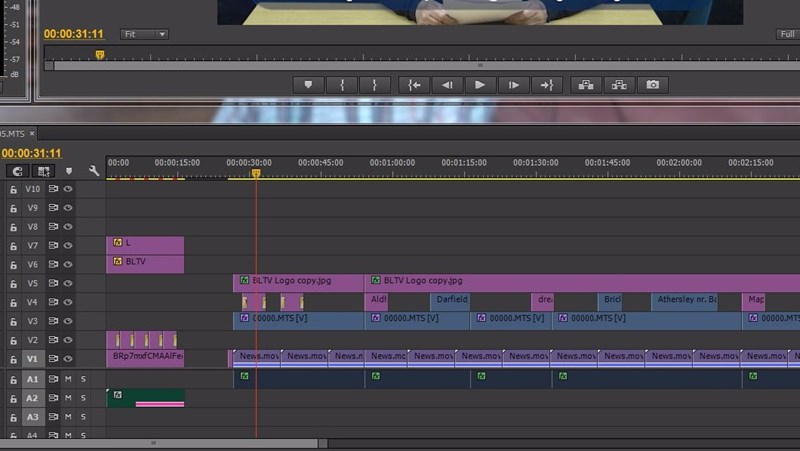Select the Darfield clip on V4

pyautogui.click(x=450, y=301)
